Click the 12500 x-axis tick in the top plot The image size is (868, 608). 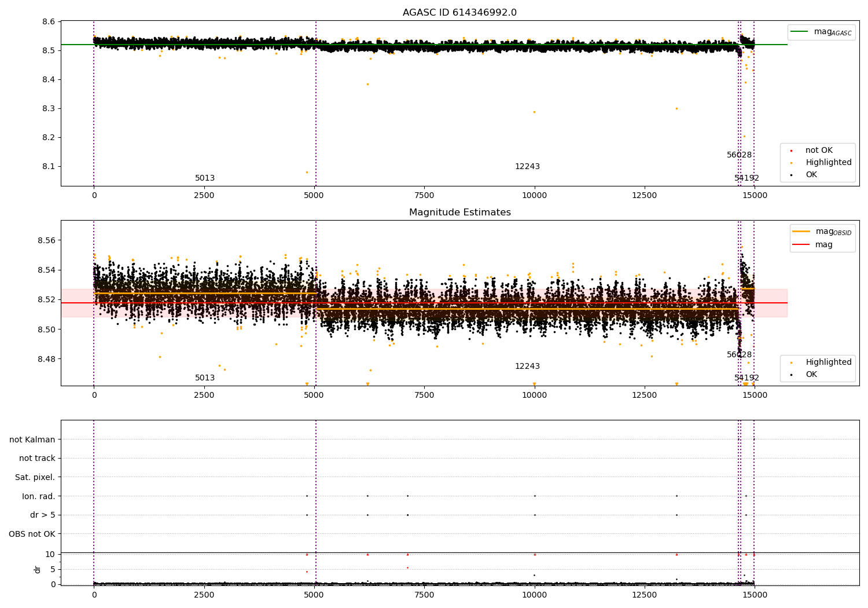[x=645, y=196]
